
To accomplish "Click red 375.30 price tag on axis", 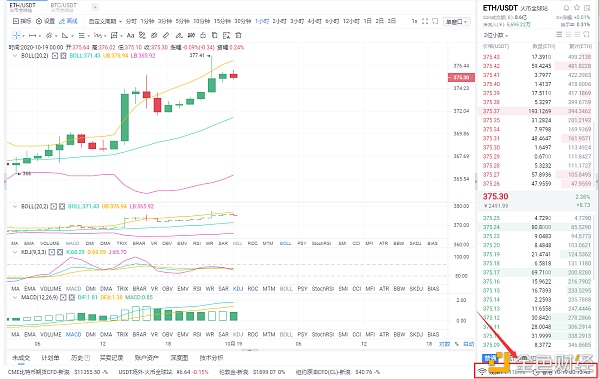I will 461,77.
